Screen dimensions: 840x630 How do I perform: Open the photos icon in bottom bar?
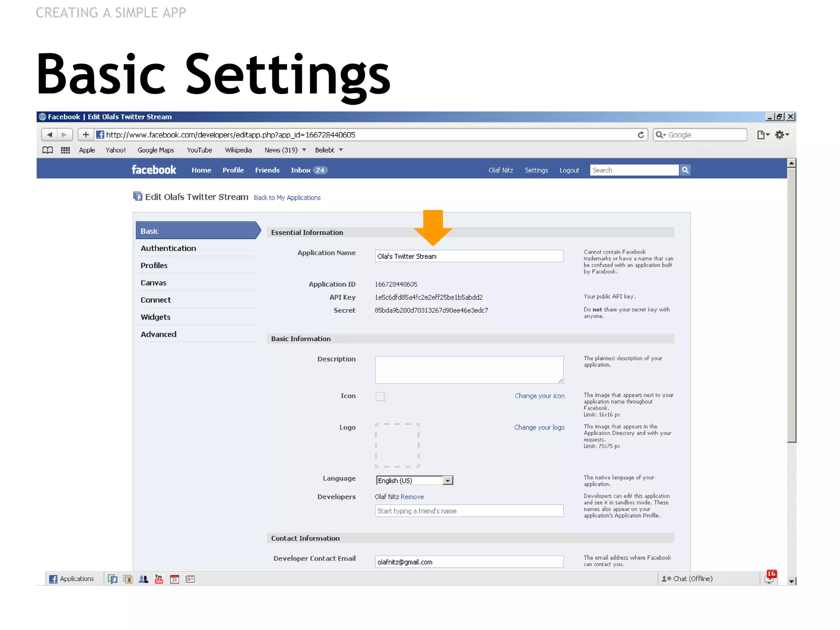tap(128, 579)
